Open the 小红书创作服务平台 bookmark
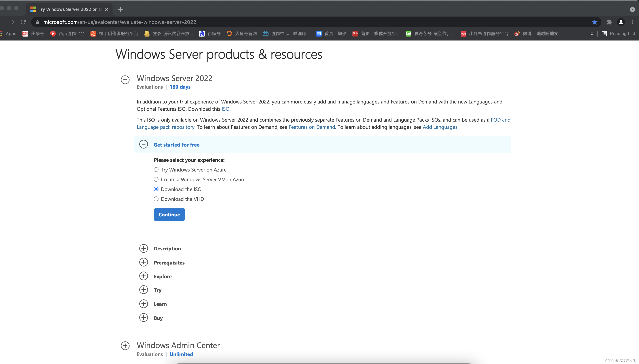The height and width of the screenshot is (364, 639). pyautogui.click(x=484, y=33)
